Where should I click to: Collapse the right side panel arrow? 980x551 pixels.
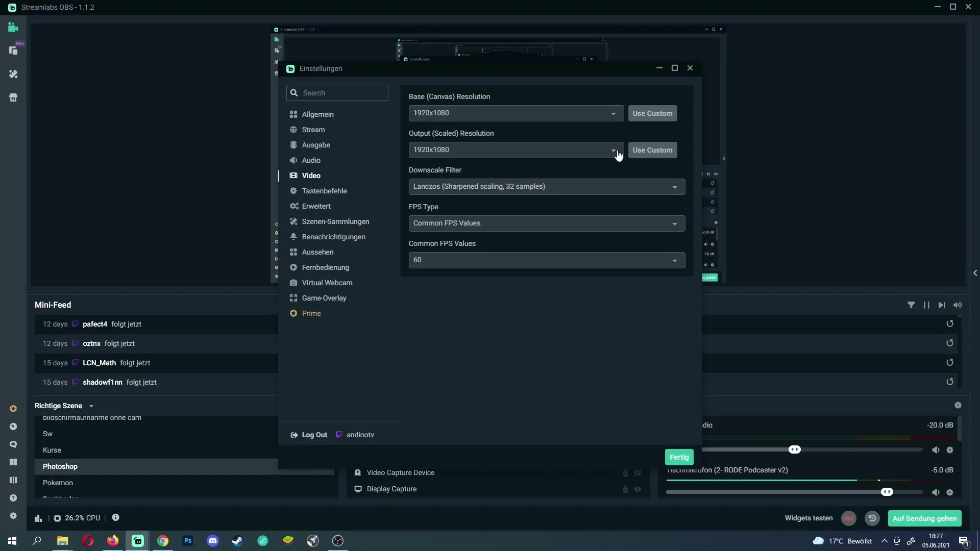coord(975,273)
